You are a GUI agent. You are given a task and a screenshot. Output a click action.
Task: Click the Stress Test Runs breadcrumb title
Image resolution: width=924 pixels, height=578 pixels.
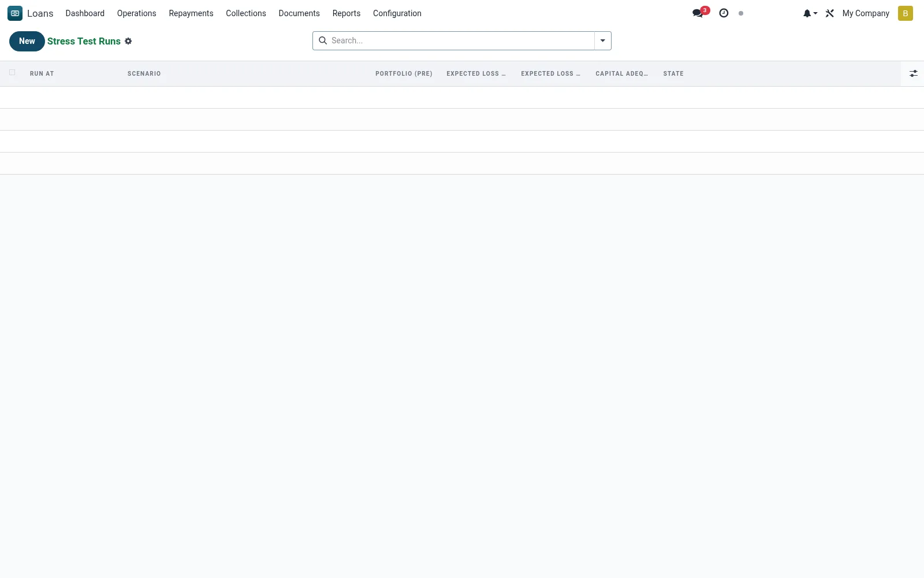84,41
